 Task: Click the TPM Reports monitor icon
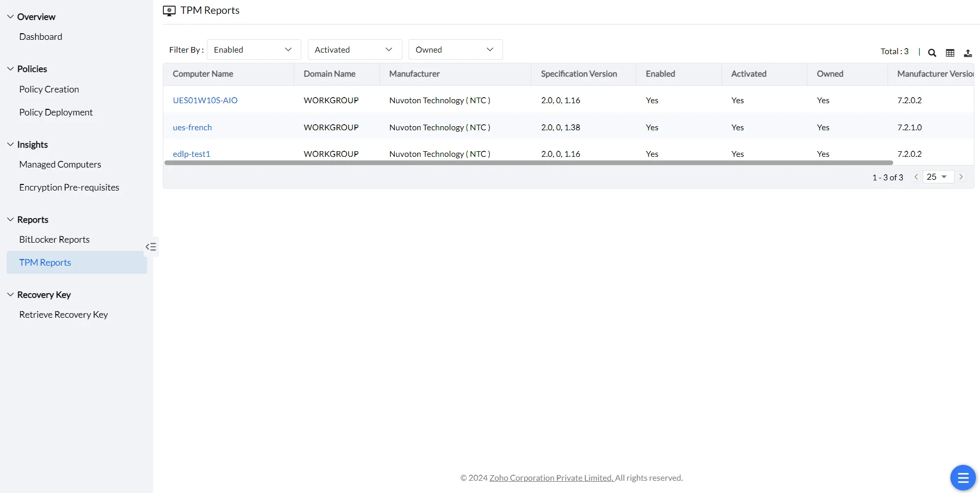coord(169,11)
